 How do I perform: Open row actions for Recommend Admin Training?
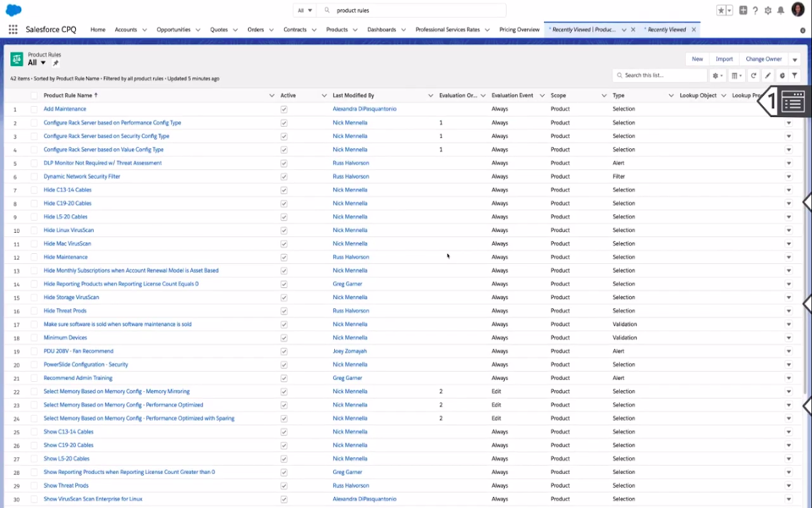point(788,378)
